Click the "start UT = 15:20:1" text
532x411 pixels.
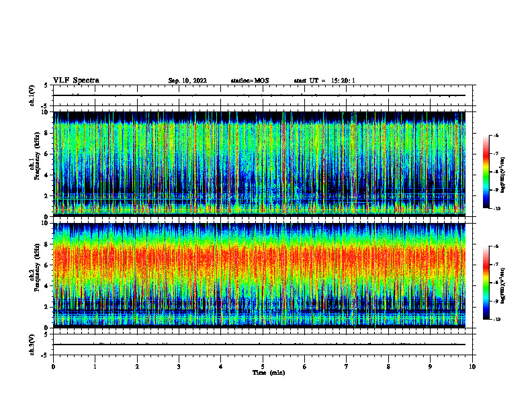(x=324, y=81)
